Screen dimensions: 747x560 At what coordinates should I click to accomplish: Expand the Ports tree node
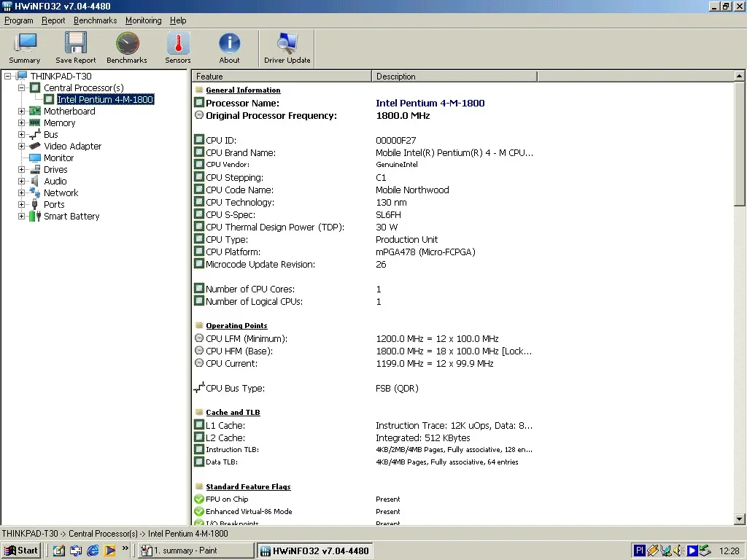click(21, 204)
